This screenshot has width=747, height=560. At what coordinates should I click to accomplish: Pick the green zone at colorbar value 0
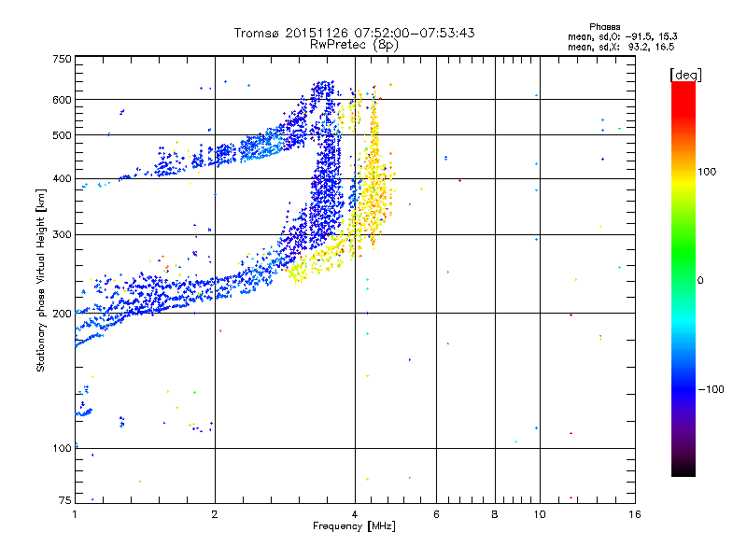point(683,280)
